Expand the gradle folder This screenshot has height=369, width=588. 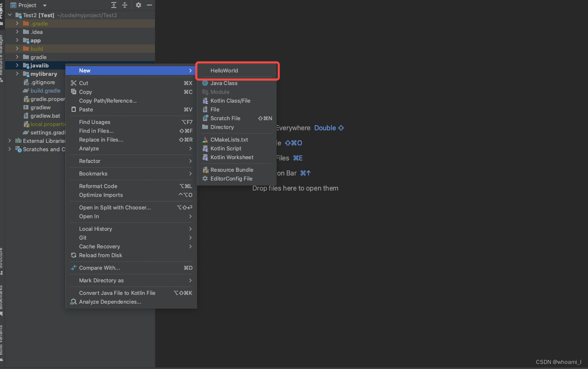click(17, 57)
